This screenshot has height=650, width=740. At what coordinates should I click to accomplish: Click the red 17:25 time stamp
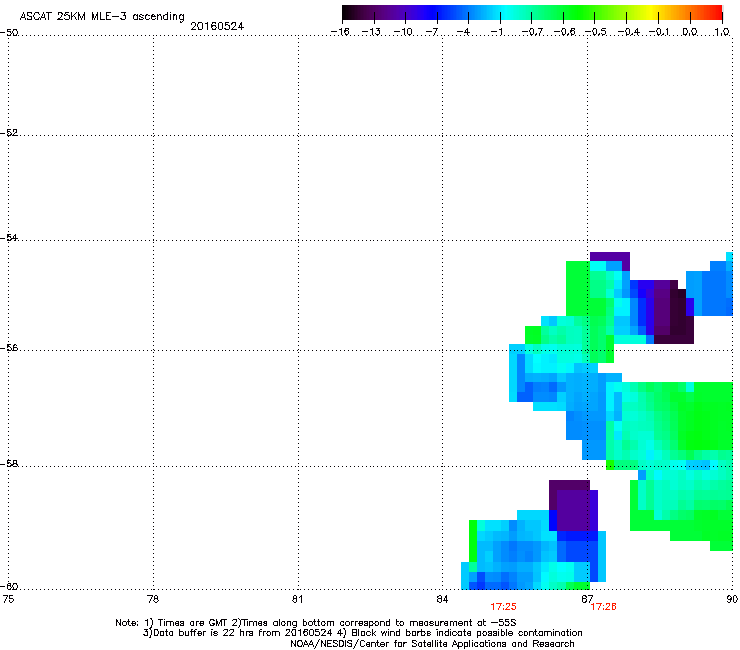(x=503, y=607)
